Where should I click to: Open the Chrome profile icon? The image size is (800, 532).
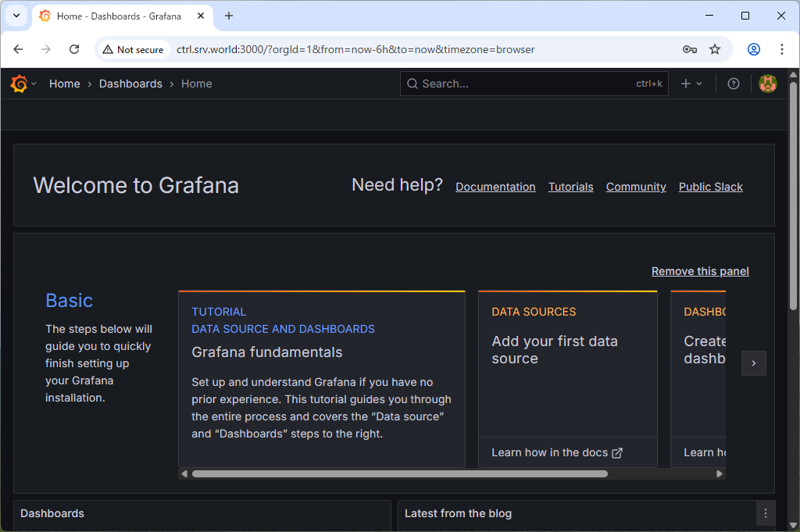coord(753,49)
